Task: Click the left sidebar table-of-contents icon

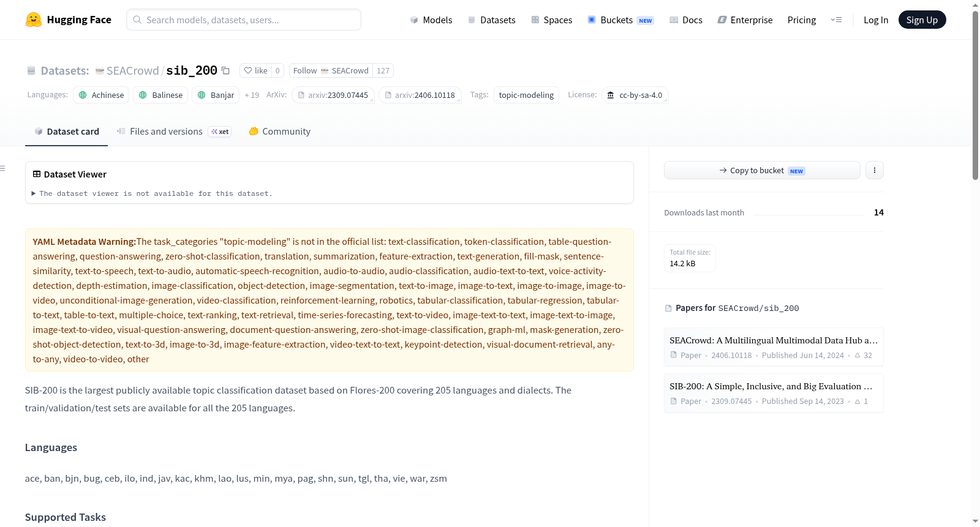Action: click(x=2, y=168)
